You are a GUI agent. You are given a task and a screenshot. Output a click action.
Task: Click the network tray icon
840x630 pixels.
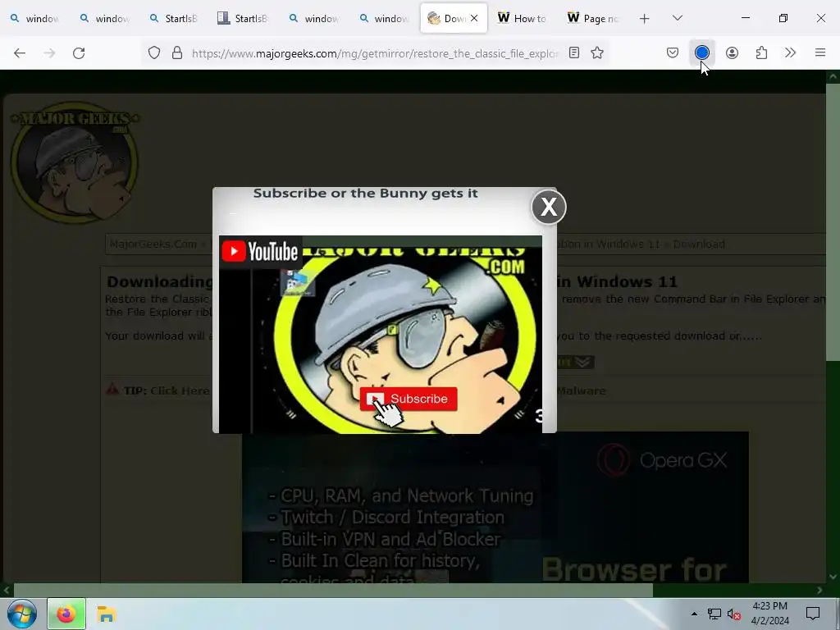(714, 614)
